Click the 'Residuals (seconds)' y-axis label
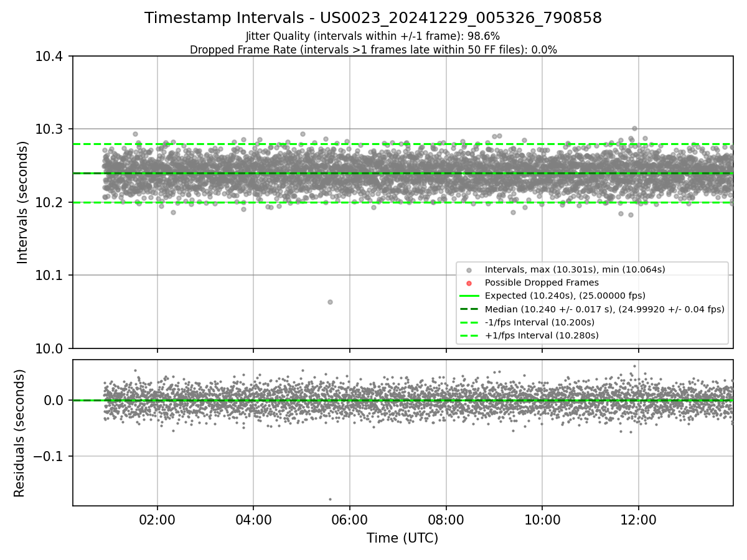Viewport: 747px width, 560px height. coord(20,433)
